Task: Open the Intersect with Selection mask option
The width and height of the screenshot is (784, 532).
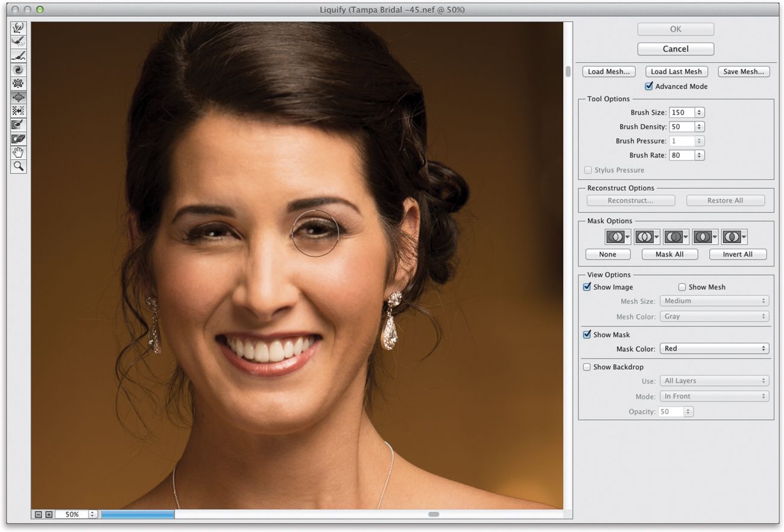Action: 706,236
